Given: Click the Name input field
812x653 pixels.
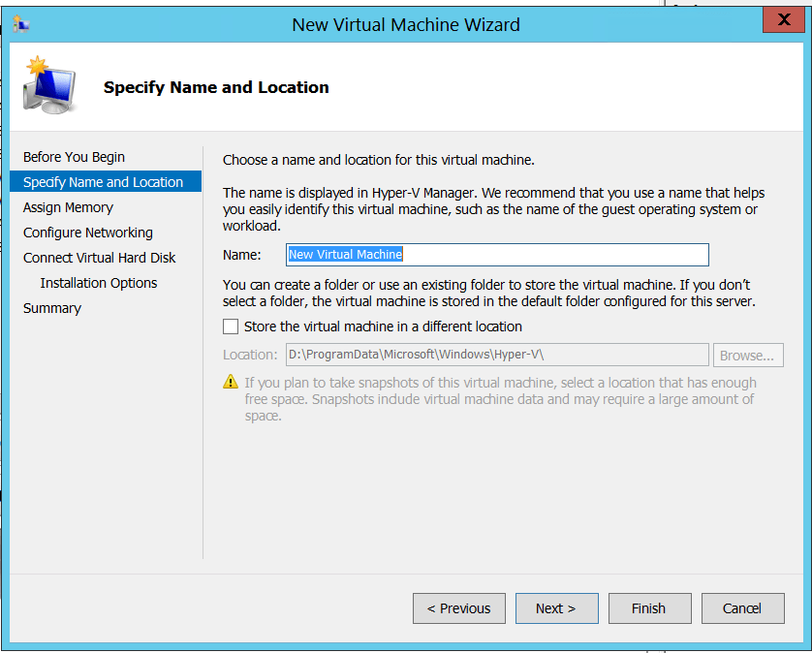Looking at the screenshot, I should tap(497, 255).
